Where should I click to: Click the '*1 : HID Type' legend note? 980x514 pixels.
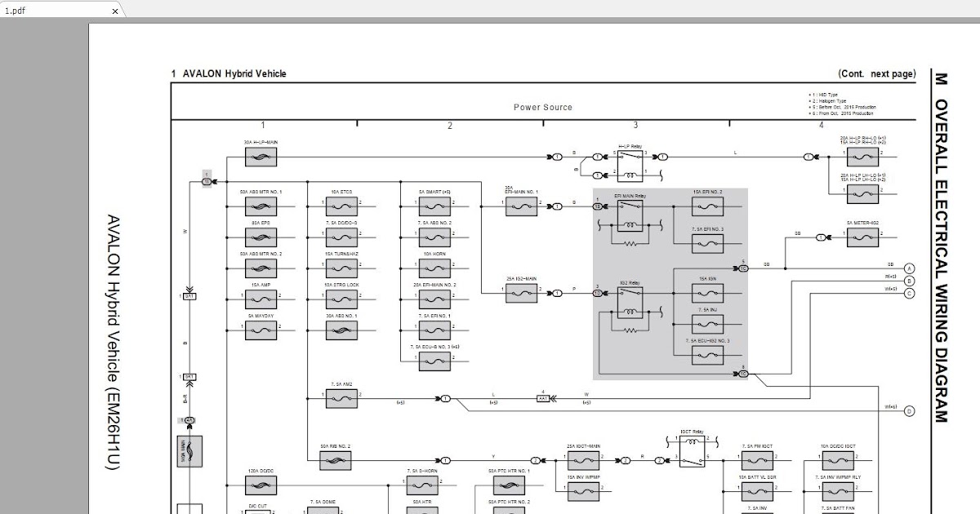(825, 95)
